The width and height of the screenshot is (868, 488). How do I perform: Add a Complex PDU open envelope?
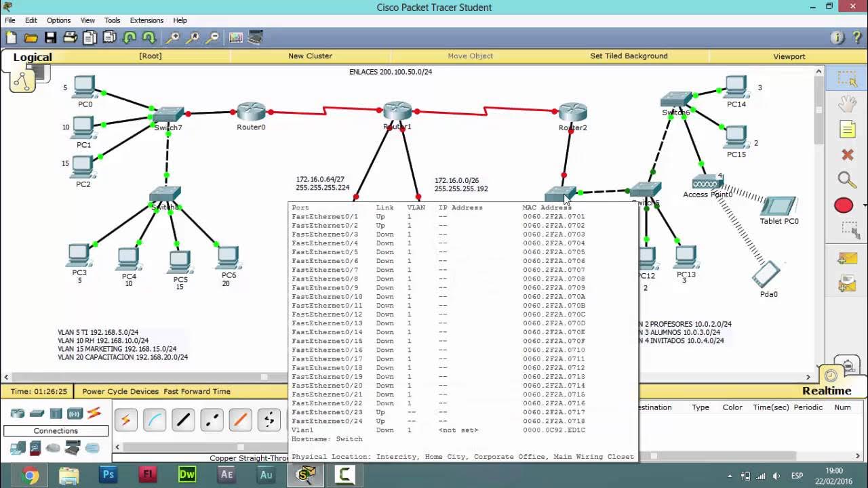847,283
